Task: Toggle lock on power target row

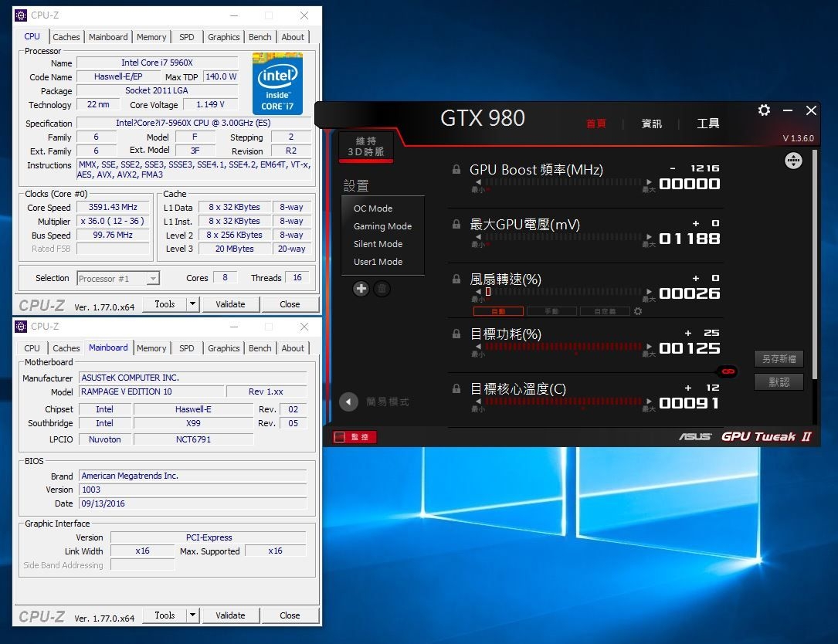Action: click(456, 334)
